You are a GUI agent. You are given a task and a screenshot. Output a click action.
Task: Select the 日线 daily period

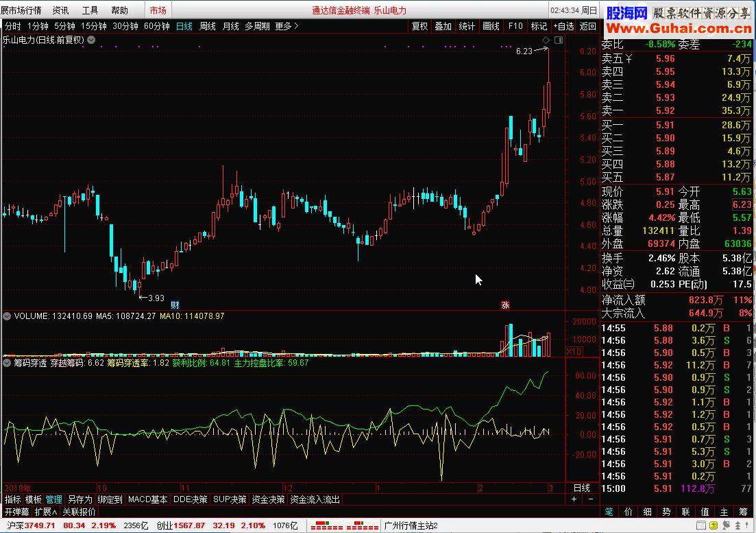pyautogui.click(x=184, y=26)
